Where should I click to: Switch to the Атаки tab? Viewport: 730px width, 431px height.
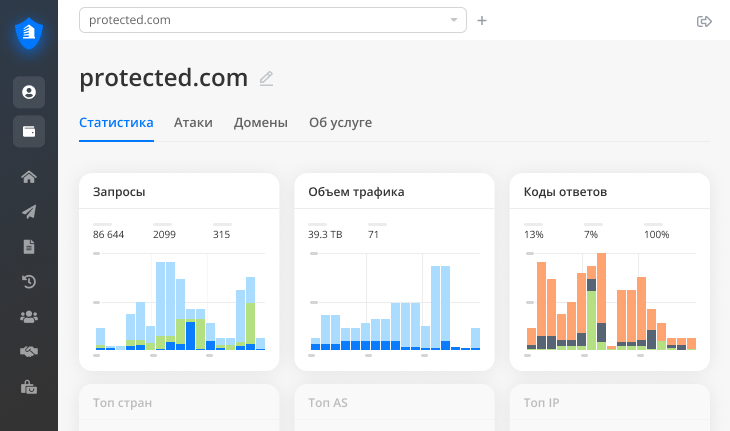[193, 123]
